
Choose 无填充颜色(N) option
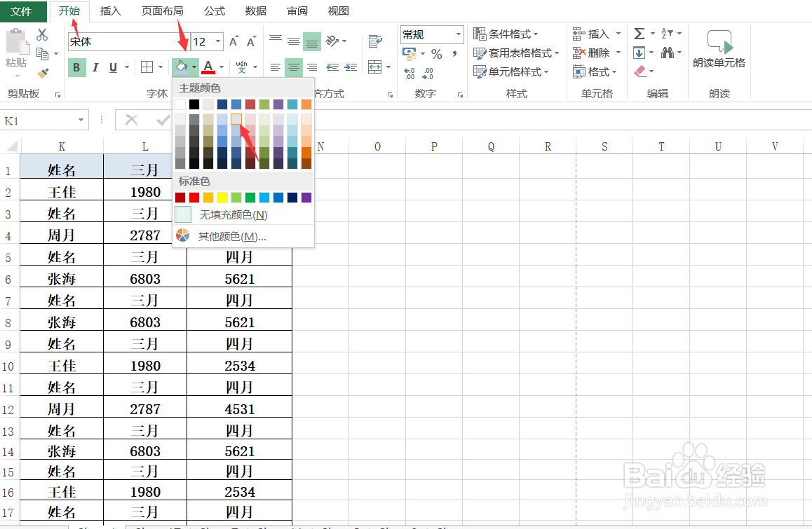[x=243, y=214]
